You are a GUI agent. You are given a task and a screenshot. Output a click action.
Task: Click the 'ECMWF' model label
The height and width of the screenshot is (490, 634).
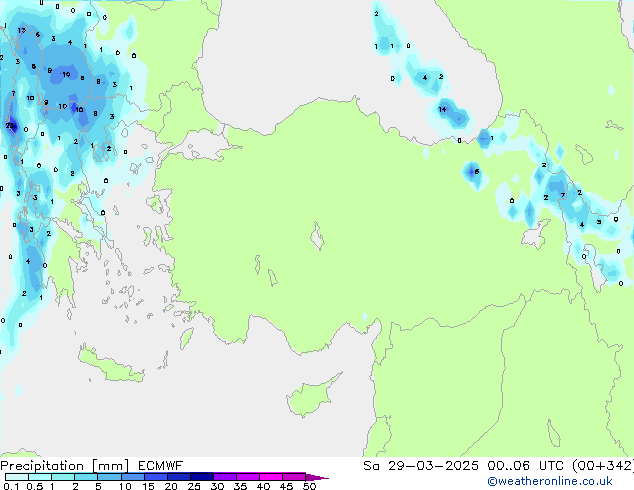click(161, 466)
